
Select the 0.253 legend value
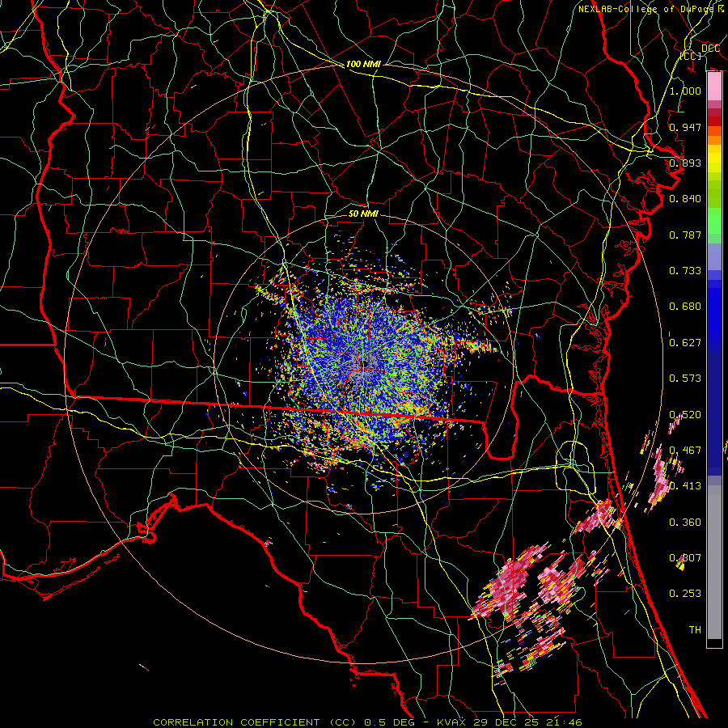[685, 594]
